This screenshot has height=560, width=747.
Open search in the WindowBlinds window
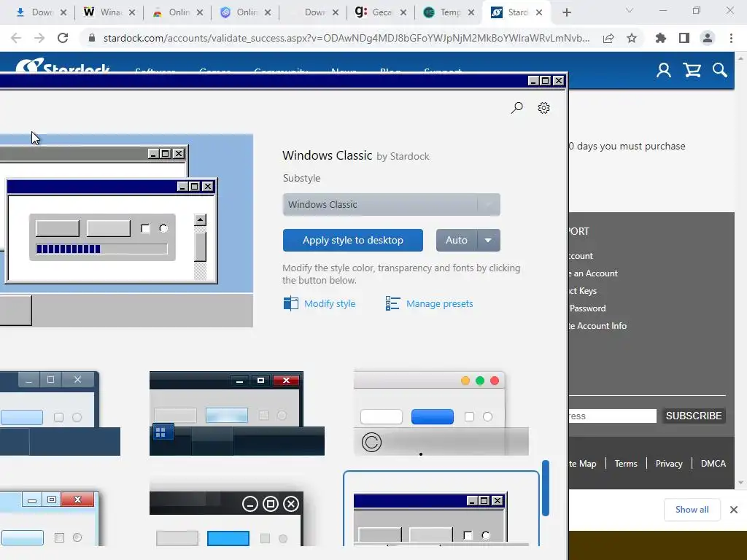coord(517,108)
